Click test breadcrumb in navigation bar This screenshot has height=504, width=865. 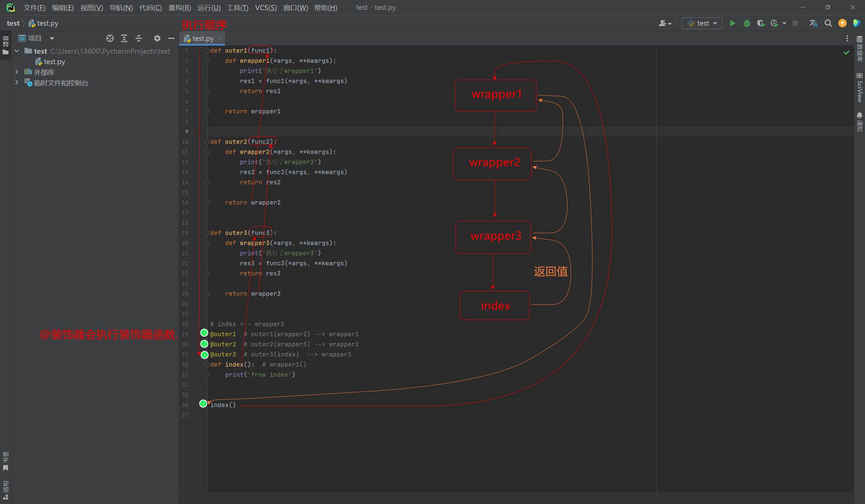point(13,23)
